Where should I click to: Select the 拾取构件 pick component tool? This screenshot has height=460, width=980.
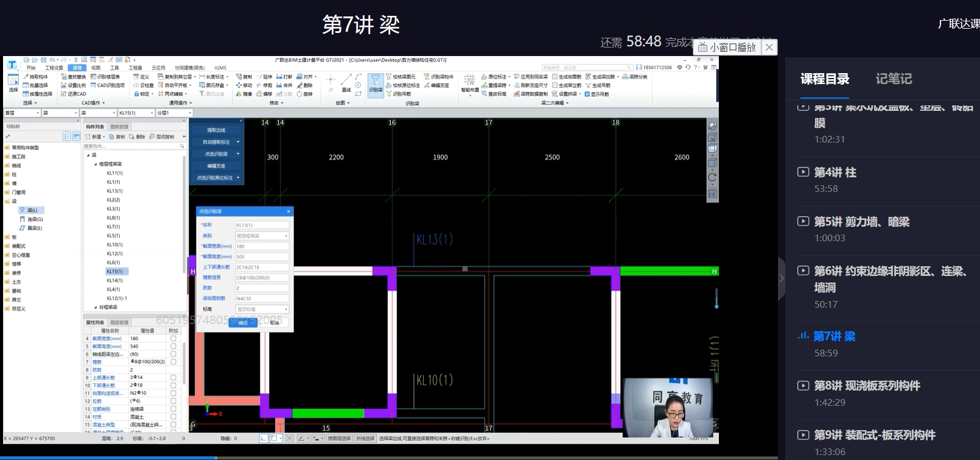36,77
